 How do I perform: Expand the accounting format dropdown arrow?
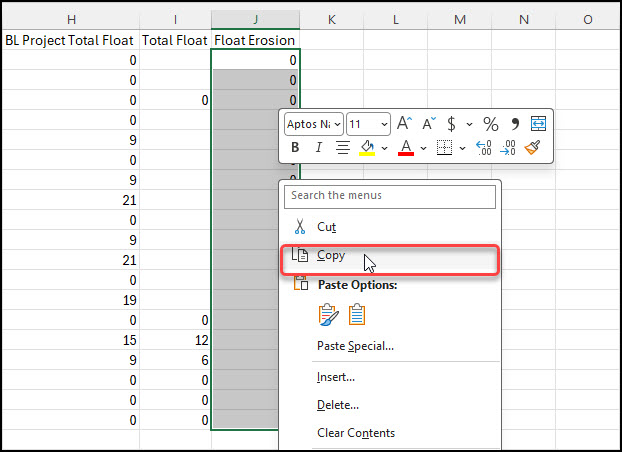(x=469, y=124)
